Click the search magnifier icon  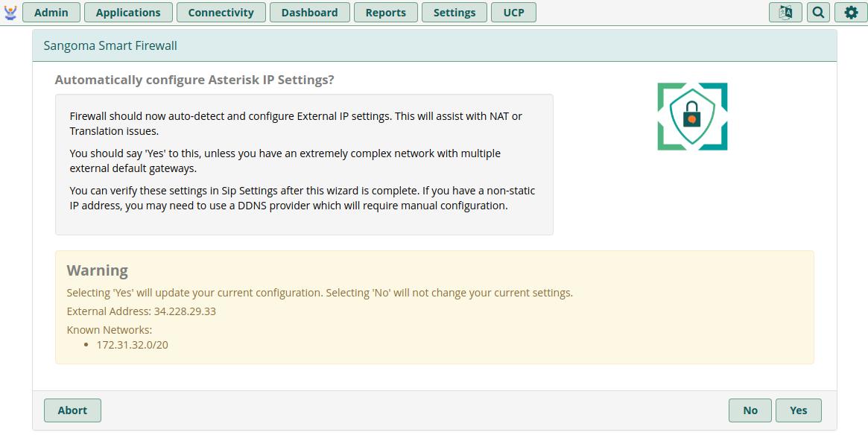click(818, 13)
